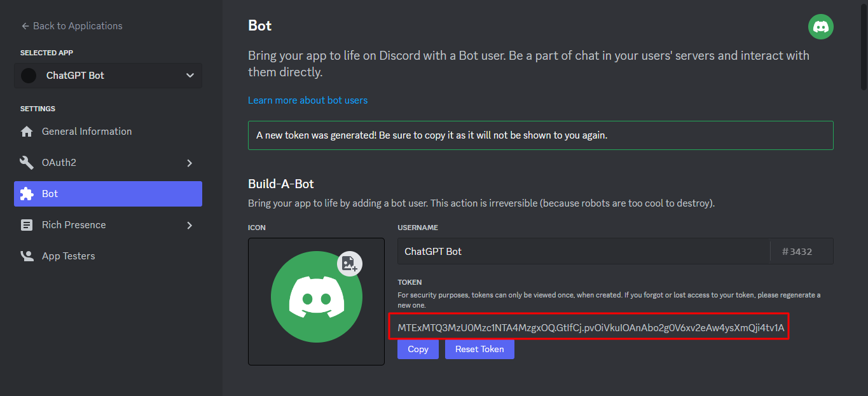
Task: Click the generated bot token string
Action: point(591,328)
